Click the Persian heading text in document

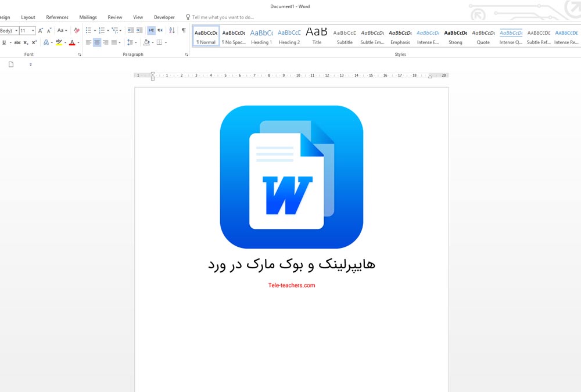[292, 265]
